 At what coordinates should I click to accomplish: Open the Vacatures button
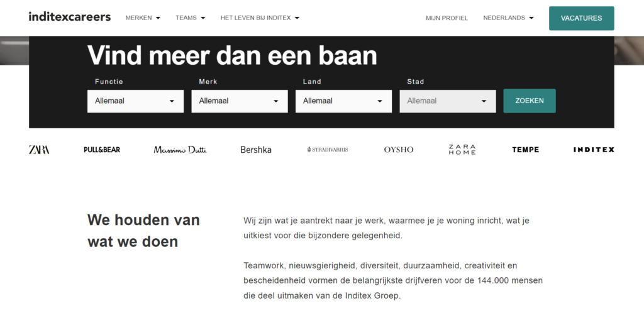coord(582,18)
